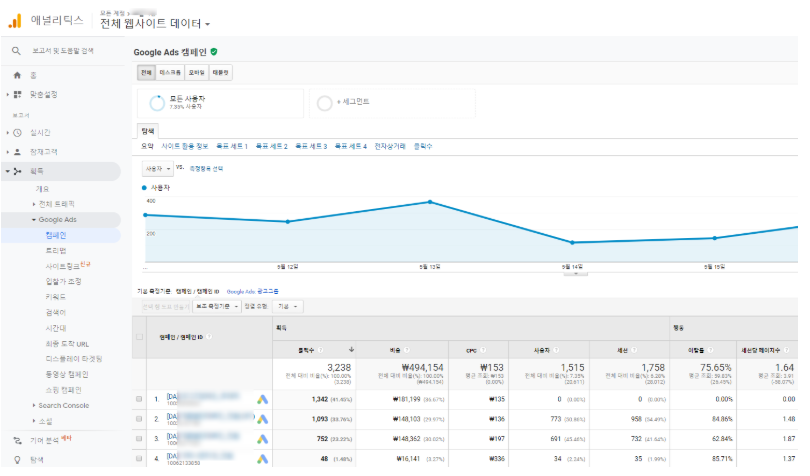The width and height of the screenshot is (810, 476).
Task: Click Google Ads icon in row 2
Action: coord(262,419)
